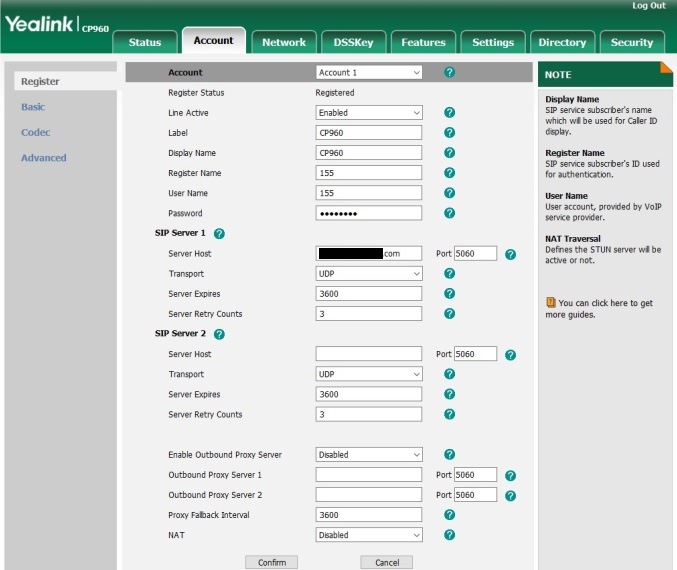
Task: Click help icon next to NAT dropdown
Action: 449,535
